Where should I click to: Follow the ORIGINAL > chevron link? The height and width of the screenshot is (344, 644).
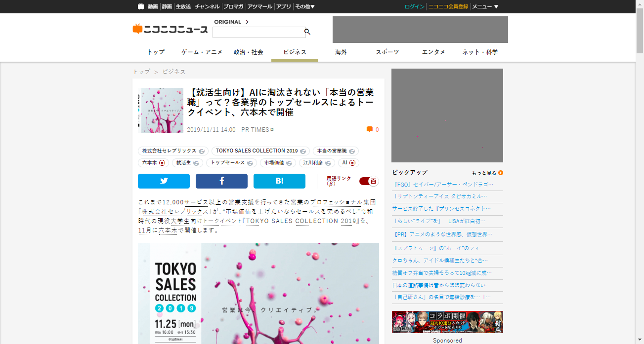pos(231,22)
